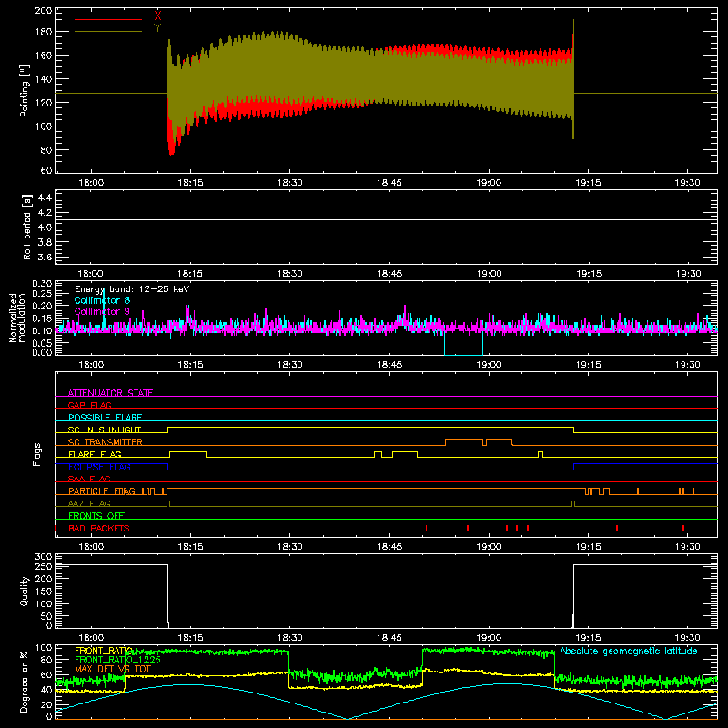Click the FRONTS_OFF flag label
This screenshot has width=728, height=728.
(x=96, y=516)
